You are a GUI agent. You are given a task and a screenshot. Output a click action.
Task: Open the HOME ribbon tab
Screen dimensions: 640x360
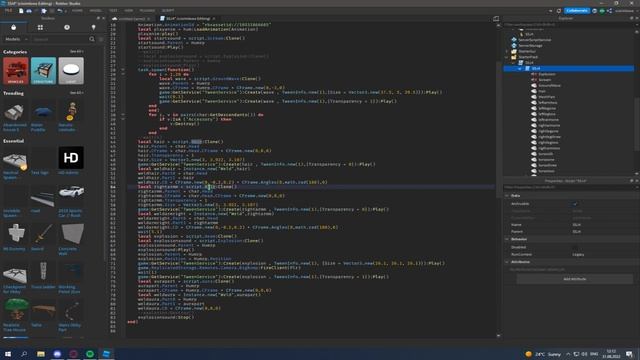point(77,11)
